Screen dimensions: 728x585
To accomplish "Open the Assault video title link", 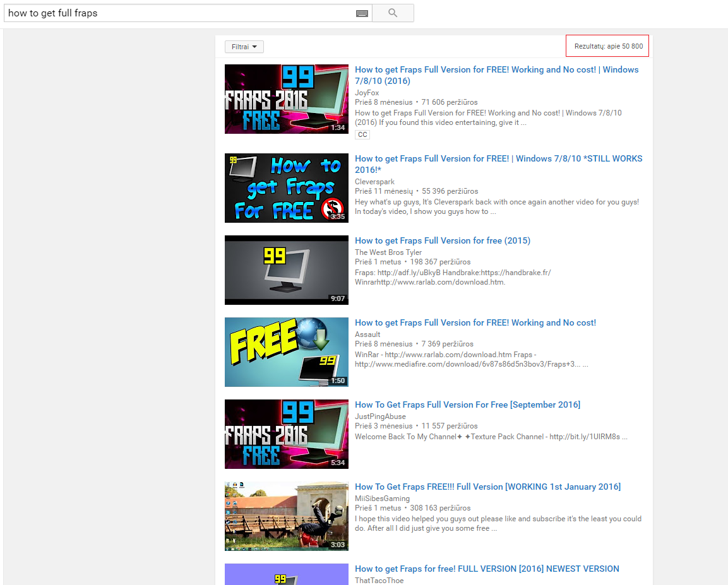I will pyautogui.click(x=475, y=323).
